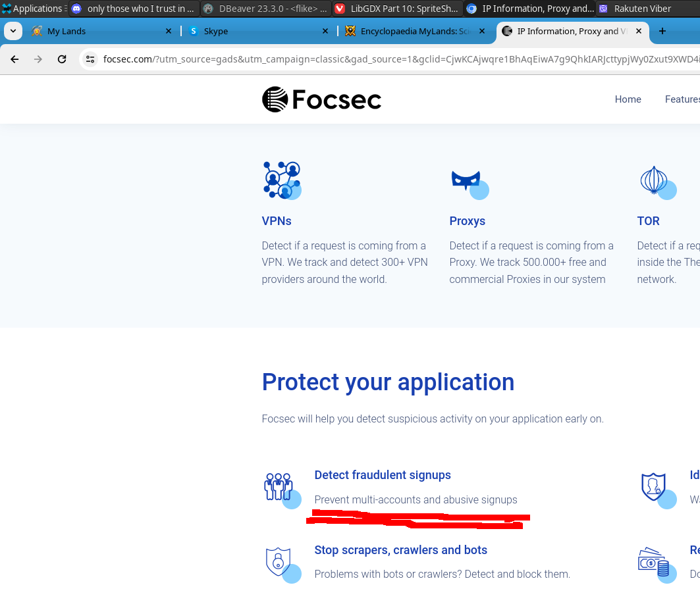Open the Applications menu in taskbar
The height and width of the screenshot is (610, 700).
click(x=33, y=9)
